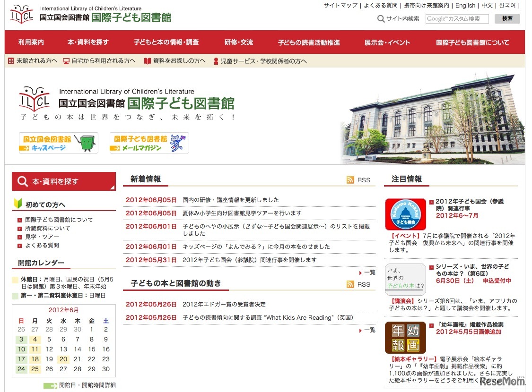Viewport: 532px width, 392px height.
Task: Click the RSS icon for 子どもの本と図書館の動き
Action: tap(350, 284)
